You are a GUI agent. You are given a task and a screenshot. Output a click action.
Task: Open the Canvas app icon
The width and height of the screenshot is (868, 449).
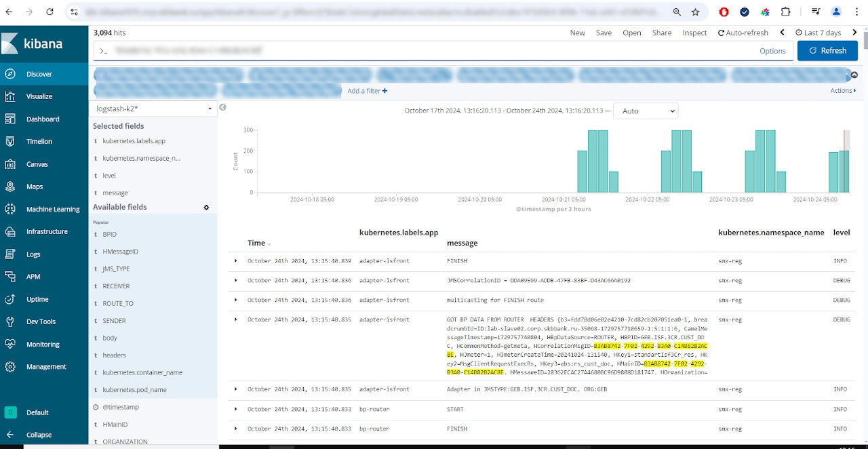click(x=10, y=164)
